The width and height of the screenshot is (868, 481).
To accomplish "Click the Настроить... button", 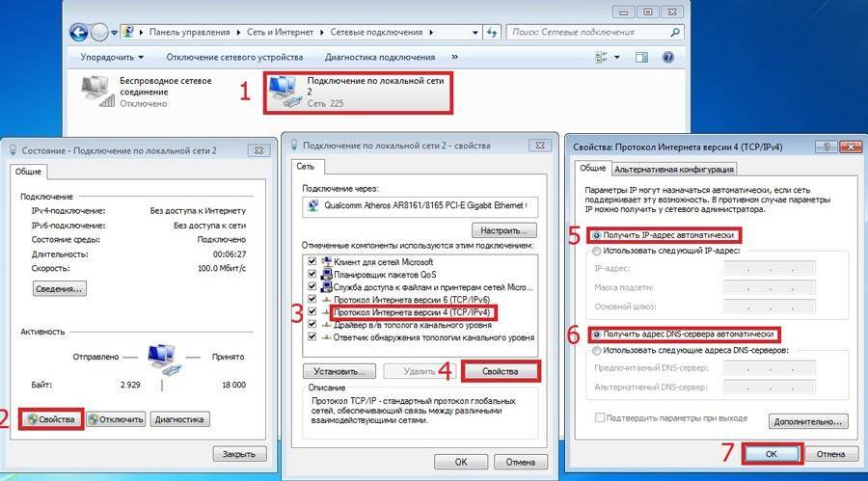I will click(x=503, y=229).
